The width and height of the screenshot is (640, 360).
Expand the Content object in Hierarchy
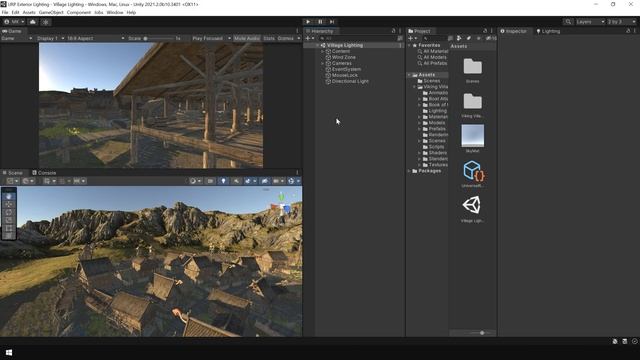322,51
